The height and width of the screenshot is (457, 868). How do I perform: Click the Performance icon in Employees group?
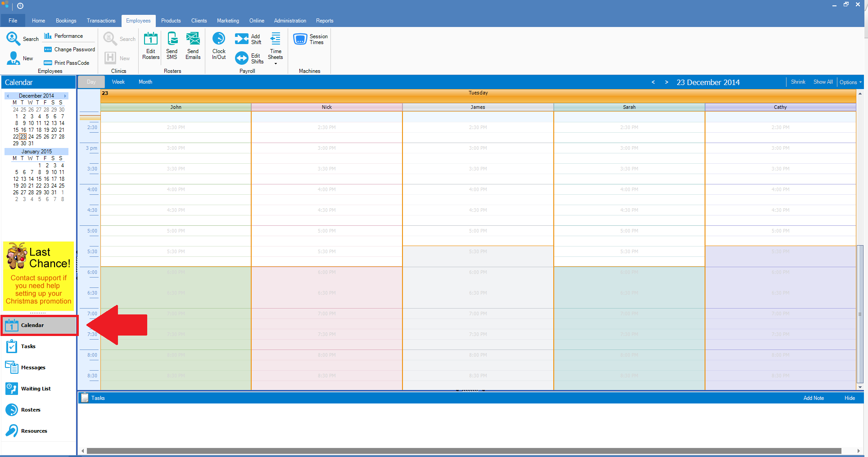pyautogui.click(x=48, y=36)
